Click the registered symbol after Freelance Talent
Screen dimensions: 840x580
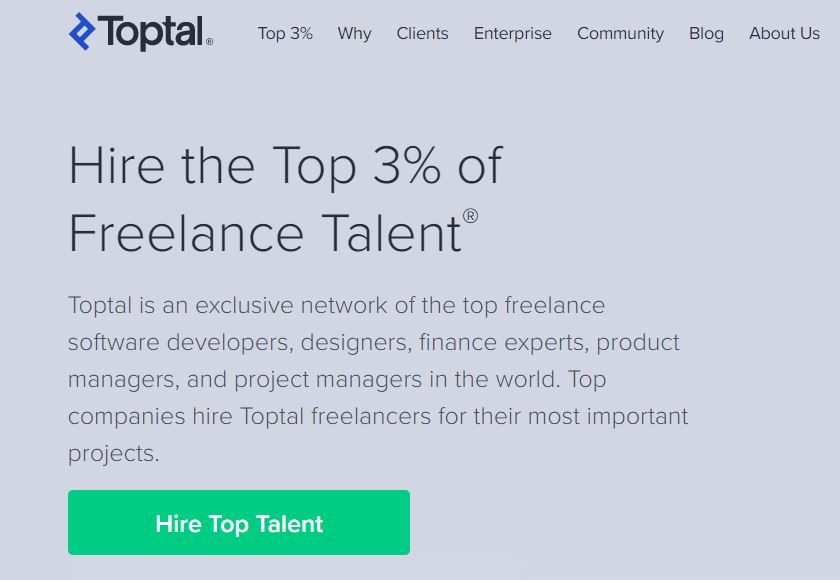coord(470,216)
